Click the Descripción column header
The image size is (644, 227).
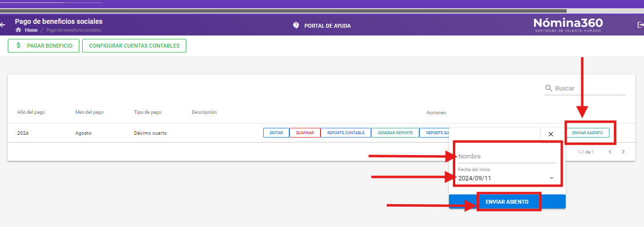(x=204, y=112)
